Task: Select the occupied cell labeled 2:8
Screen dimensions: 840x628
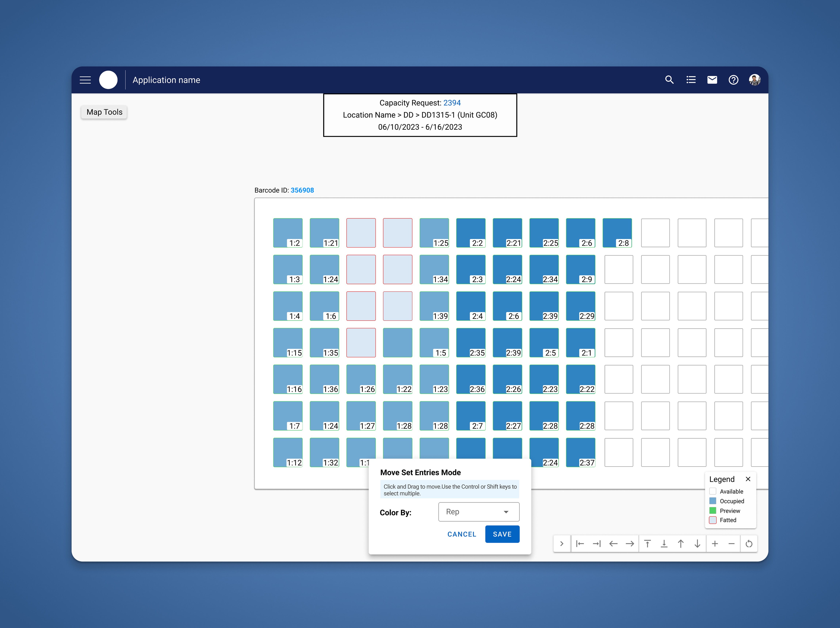Action: pos(617,232)
